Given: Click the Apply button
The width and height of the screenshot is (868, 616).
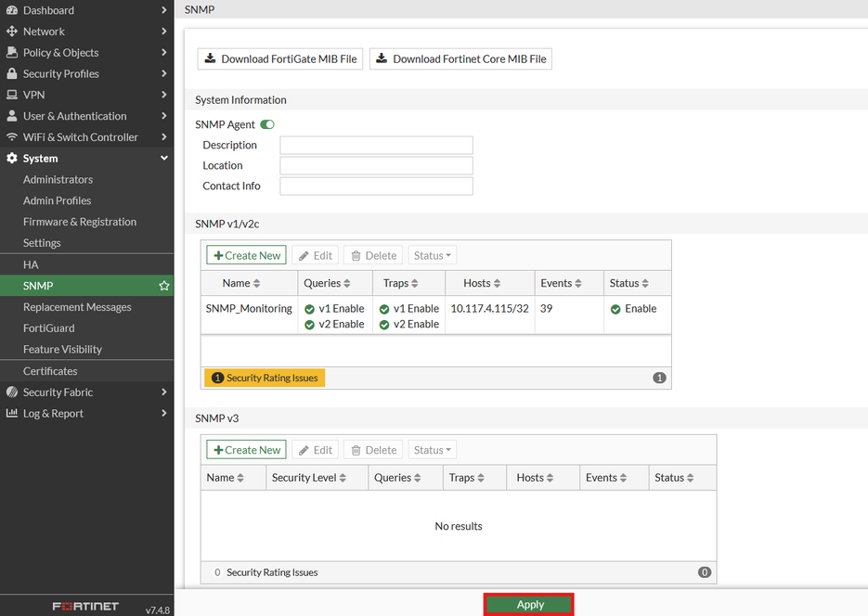Looking at the screenshot, I should (x=528, y=604).
